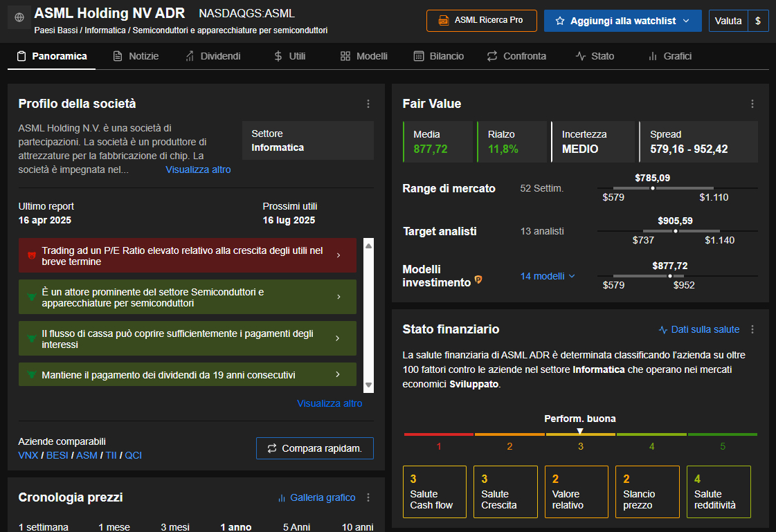Click the Modelli investimento range slider

(678, 276)
